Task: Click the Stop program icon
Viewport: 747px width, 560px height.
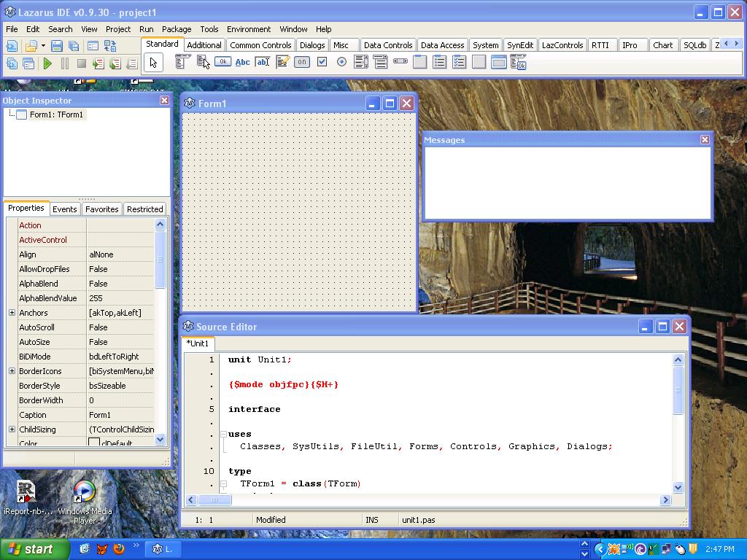Action: pyautogui.click(x=82, y=62)
